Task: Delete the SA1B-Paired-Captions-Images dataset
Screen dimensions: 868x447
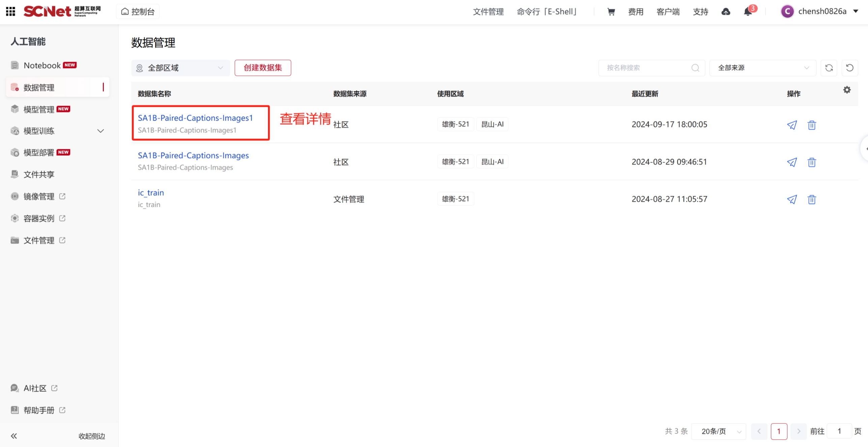Action: (x=811, y=162)
